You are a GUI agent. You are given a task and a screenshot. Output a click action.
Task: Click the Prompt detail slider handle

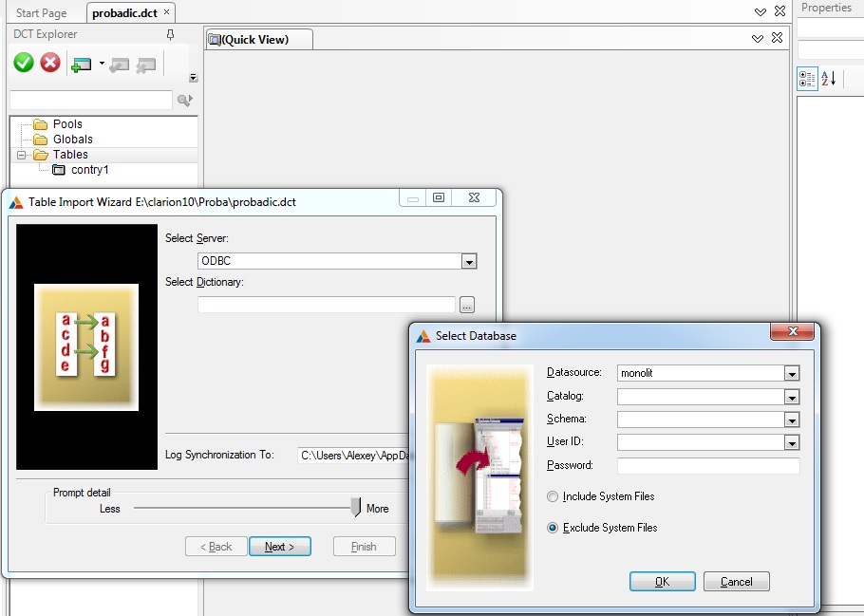pyautogui.click(x=356, y=508)
